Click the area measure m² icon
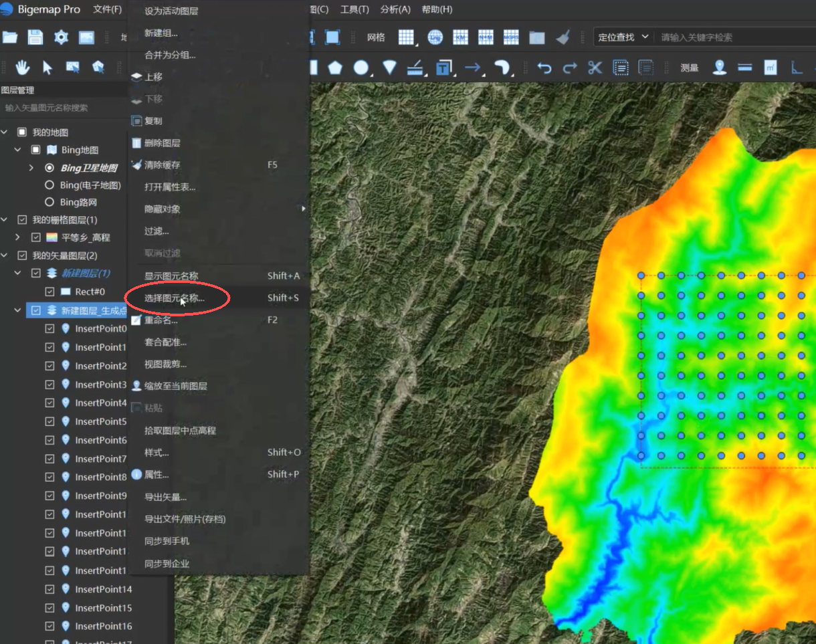This screenshot has width=816, height=644. tap(771, 67)
